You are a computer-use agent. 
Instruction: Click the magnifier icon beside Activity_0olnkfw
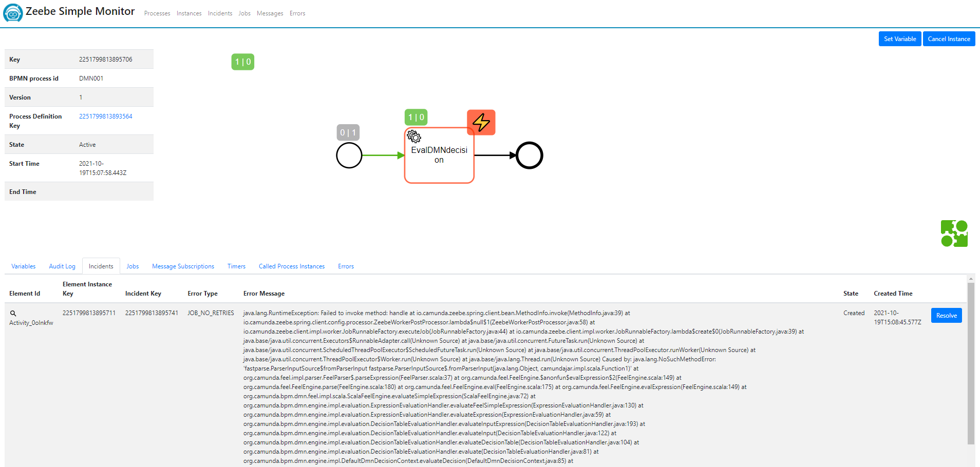tap(13, 313)
